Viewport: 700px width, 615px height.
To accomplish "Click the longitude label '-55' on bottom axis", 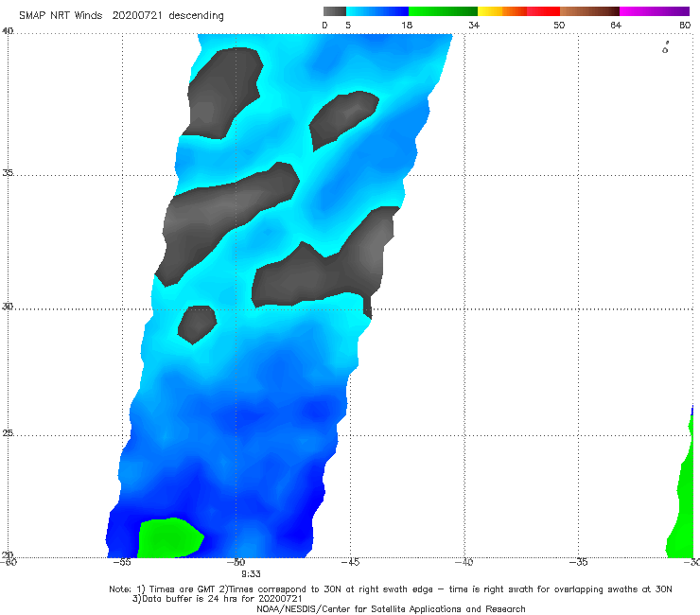I will point(122,562).
